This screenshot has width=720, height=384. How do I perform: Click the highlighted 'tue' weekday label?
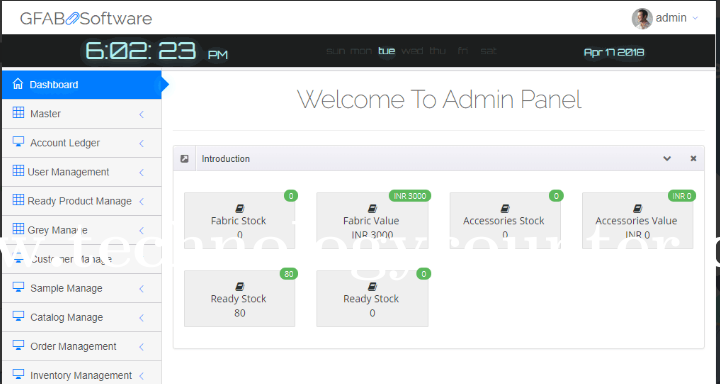pyautogui.click(x=387, y=51)
